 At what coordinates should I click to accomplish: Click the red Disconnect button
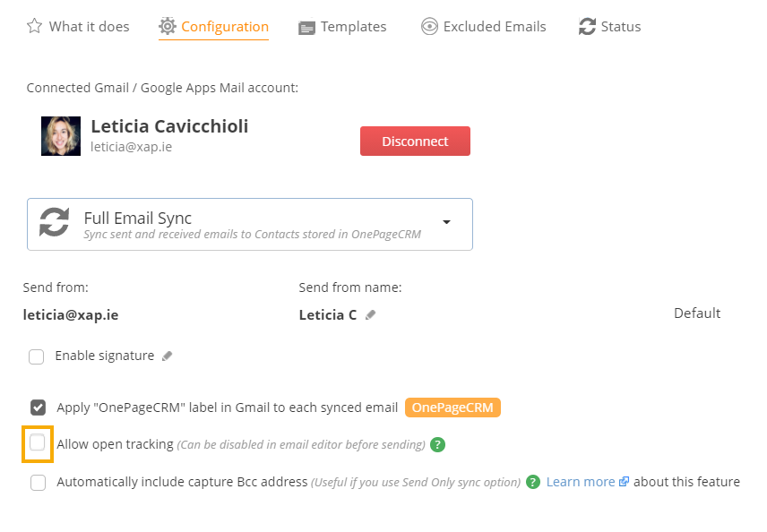point(415,142)
